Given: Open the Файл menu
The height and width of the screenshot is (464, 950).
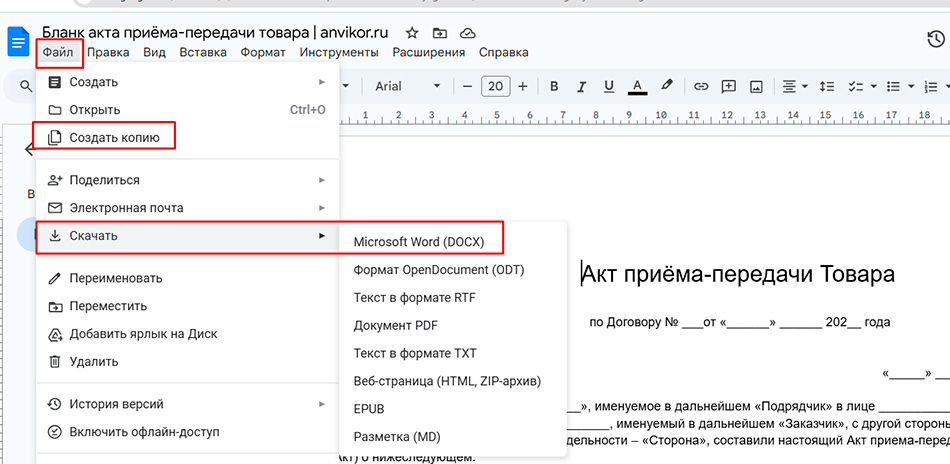Looking at the screenshot, I should [x=58, y=53].
